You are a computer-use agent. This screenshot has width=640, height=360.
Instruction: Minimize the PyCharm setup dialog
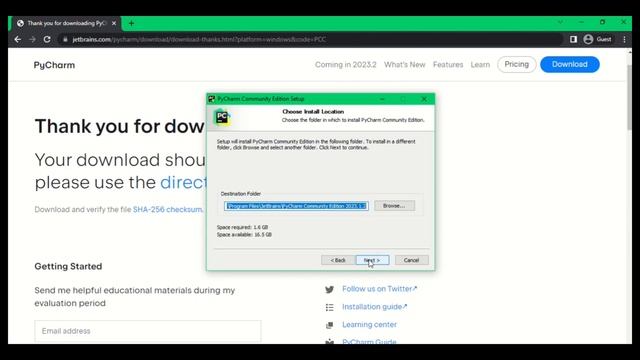tap(382, 99)
